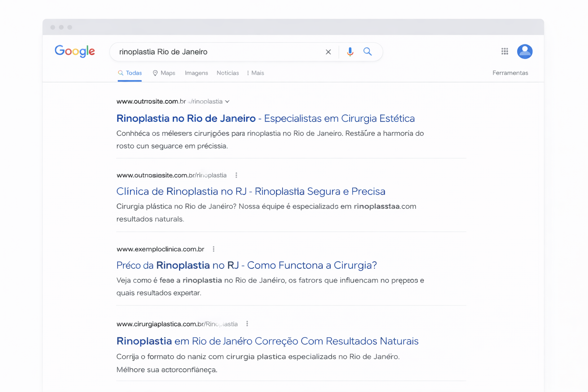Open the Clínica de Rinoplastia no RJ link

point(251,191)
